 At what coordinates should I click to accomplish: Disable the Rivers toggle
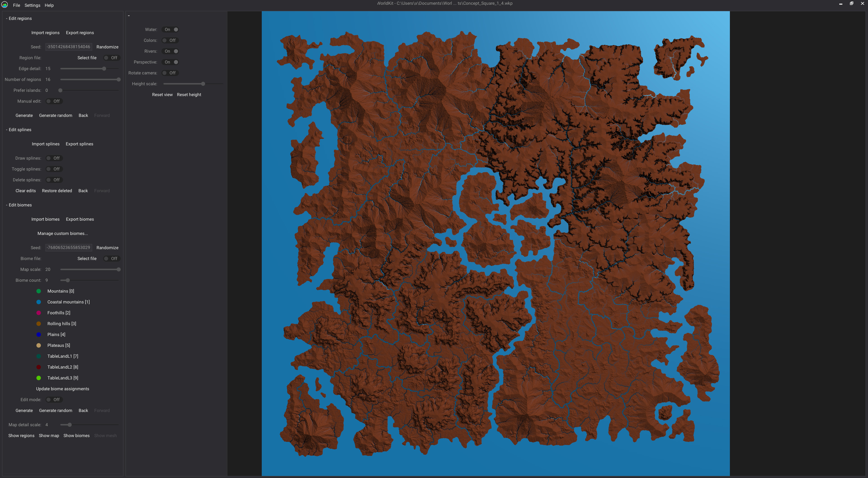170,51
